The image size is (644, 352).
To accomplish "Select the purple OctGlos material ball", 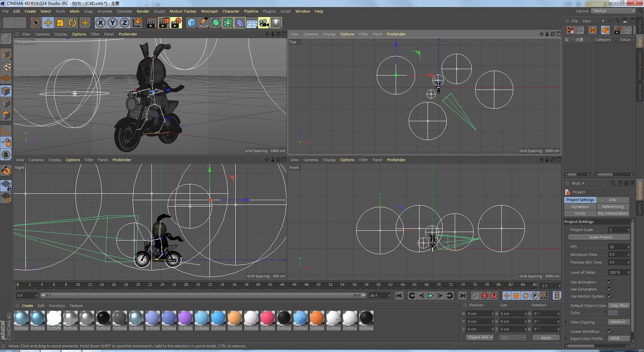I will pyautogui.click(x=185, y=318).
